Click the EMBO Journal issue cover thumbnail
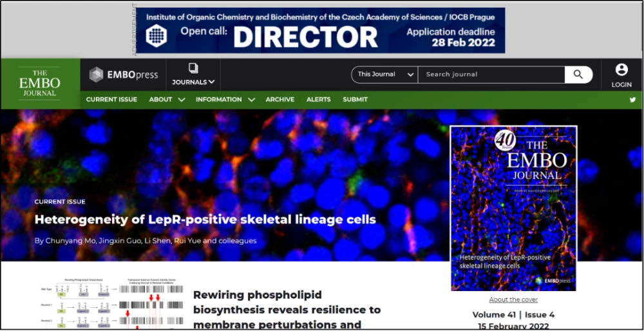This screenshot has height=331, width=644. tap(513, 208)
